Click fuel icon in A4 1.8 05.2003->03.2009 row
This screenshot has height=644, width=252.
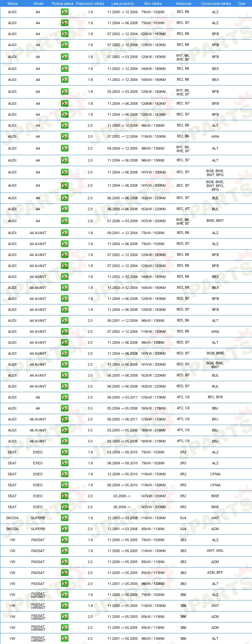[x=64, y=92]
